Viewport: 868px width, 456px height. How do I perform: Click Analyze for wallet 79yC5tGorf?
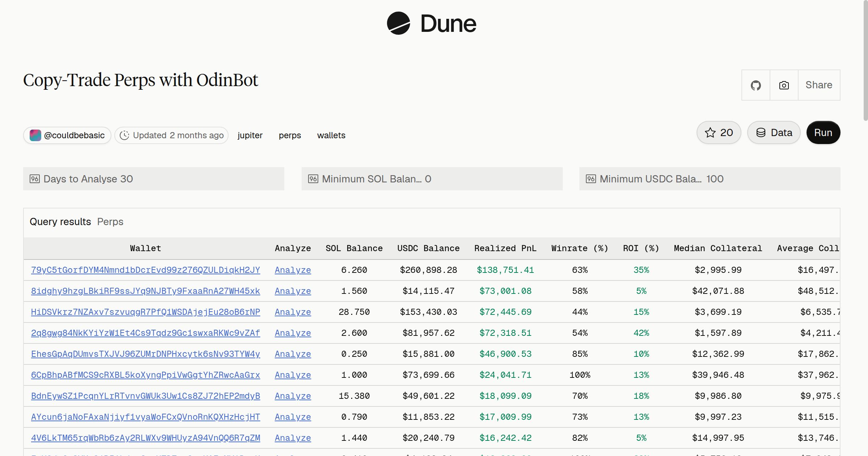[x=293, y=270]
